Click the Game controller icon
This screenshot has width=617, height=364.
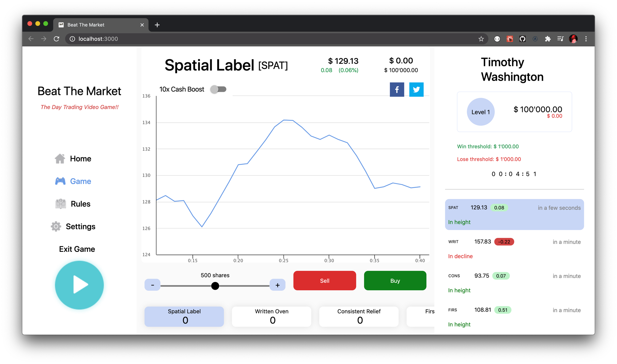(x=60, y=181)
